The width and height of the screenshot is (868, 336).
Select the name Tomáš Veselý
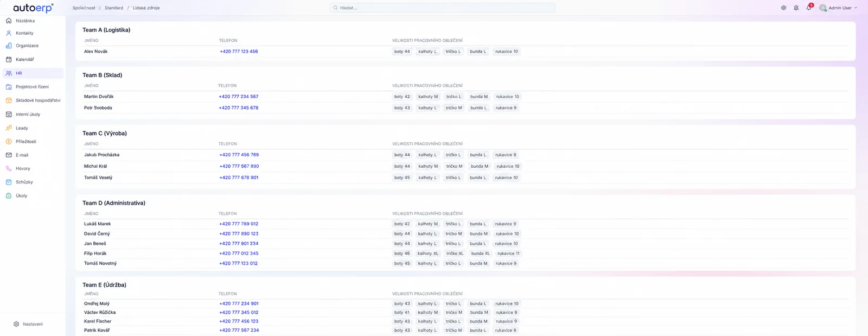coord(98,177)
